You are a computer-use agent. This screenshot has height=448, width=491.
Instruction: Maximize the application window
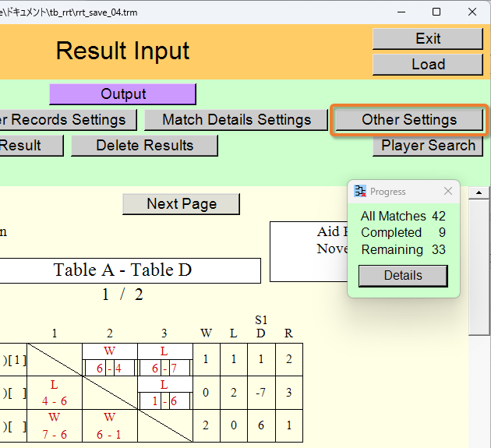436,12
